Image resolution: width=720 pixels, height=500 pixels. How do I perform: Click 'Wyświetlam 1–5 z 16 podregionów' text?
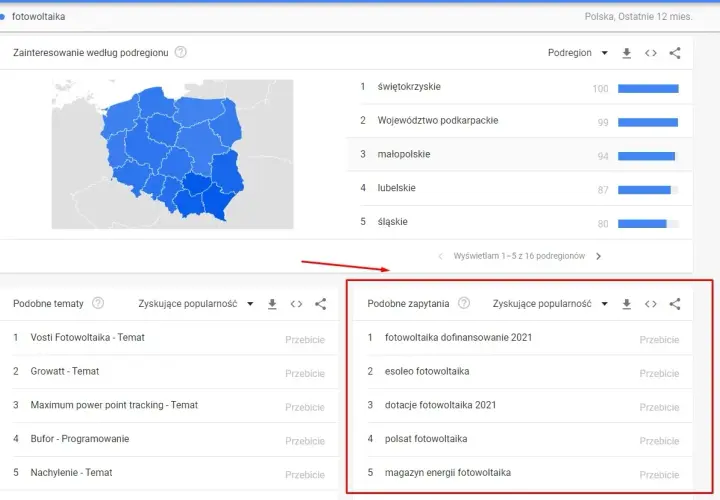[x=519, y=256]
